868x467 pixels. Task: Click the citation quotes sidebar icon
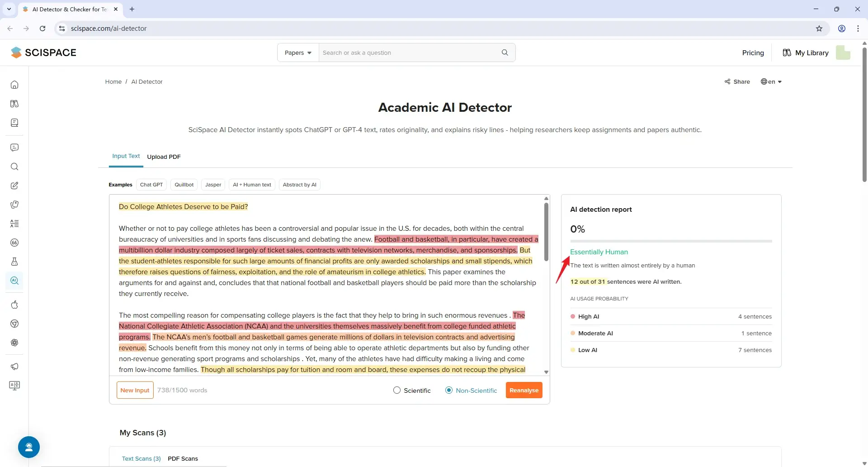pos(14,243)
